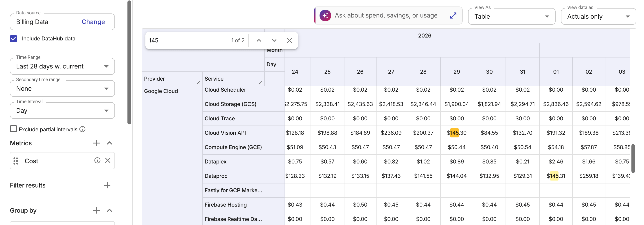This screenshot has width=644, height=225.
Task: Remove the Cost metric
Action: coord(107,160)
